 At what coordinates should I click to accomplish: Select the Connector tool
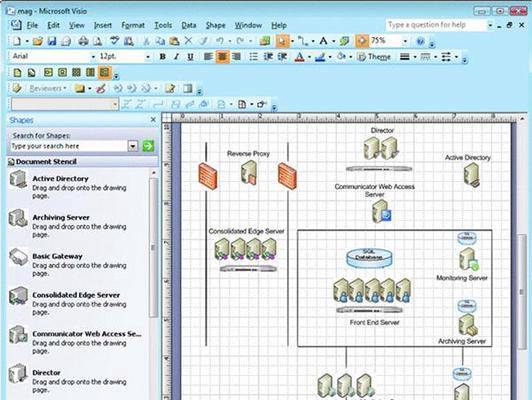point(303,41)
